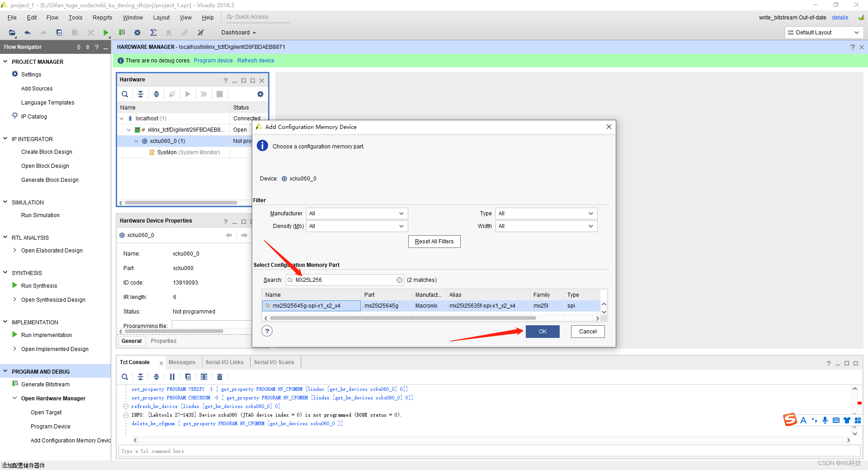
Task: Expand Open Elaborated Design item
Action: (x=15, y=250)
